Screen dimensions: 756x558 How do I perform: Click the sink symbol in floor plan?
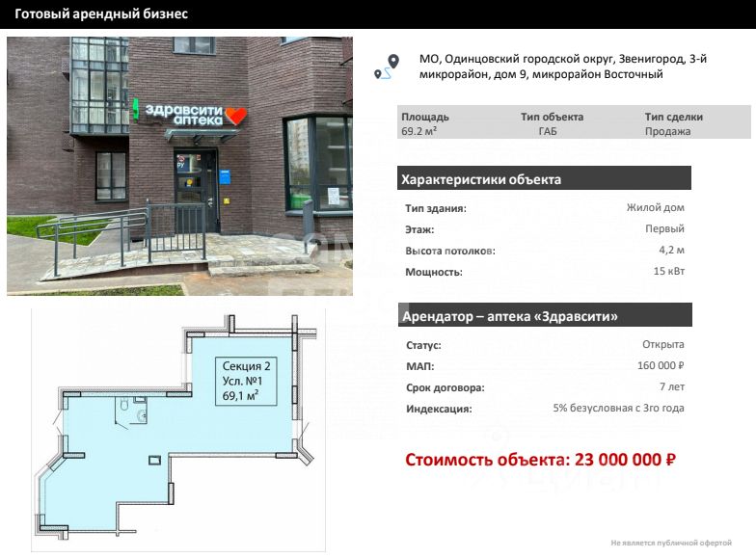[142, 414]
